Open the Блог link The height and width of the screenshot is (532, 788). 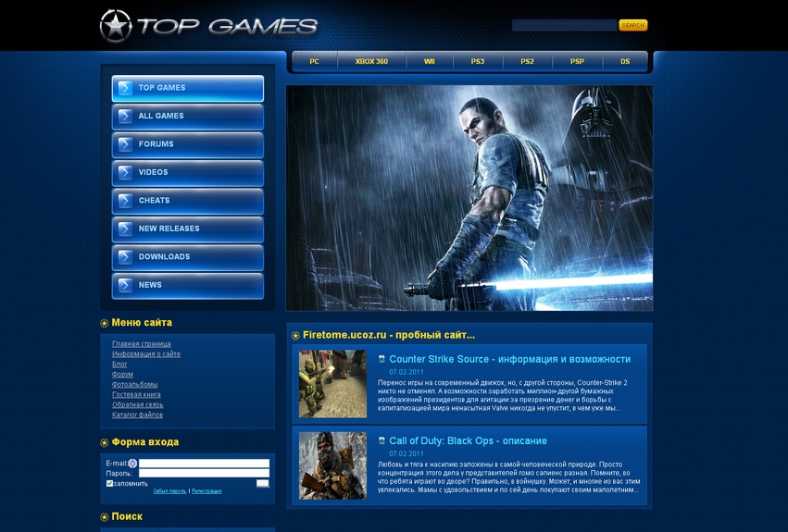[119, 365]
